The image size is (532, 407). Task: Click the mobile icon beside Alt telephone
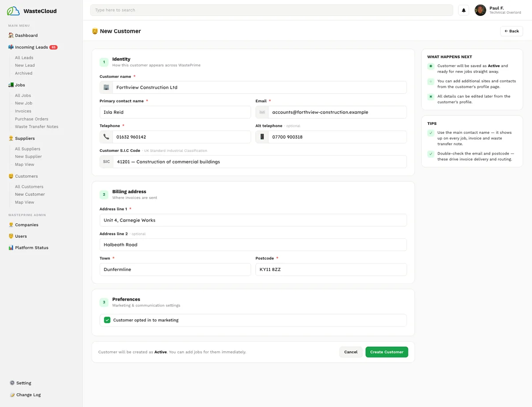coord(262,137)
